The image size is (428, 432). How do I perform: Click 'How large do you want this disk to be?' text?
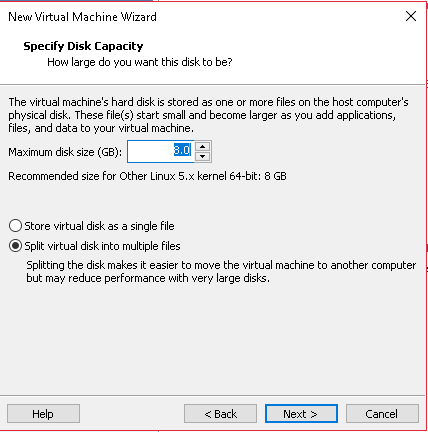140,62
